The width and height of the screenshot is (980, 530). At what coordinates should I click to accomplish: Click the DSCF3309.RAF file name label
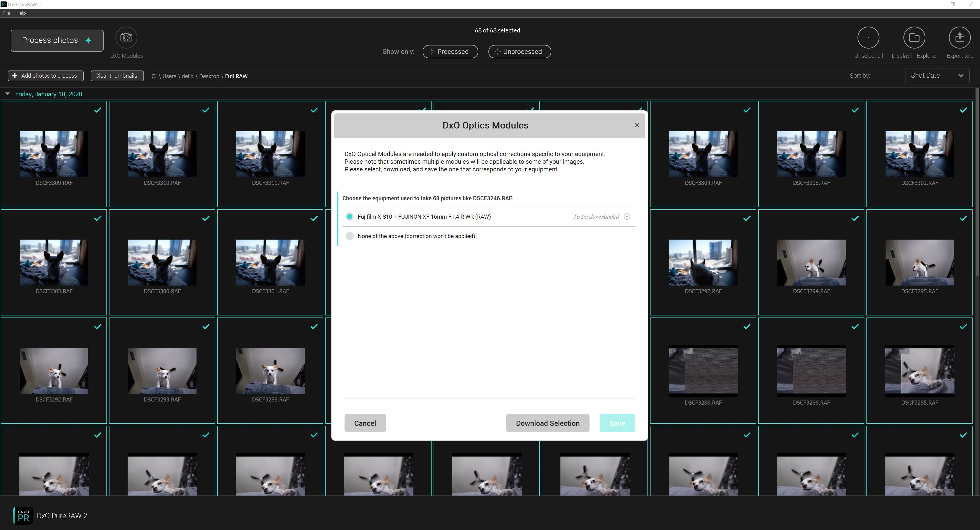54,183
